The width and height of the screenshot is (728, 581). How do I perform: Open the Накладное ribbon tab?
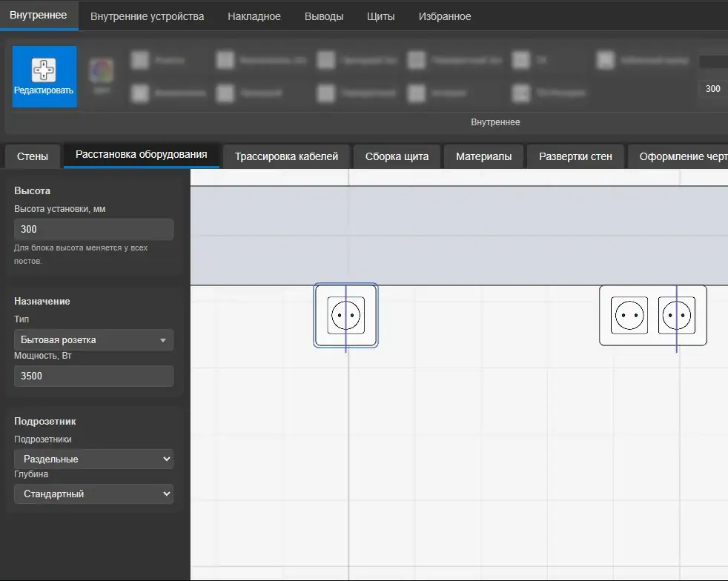[254, 16]
